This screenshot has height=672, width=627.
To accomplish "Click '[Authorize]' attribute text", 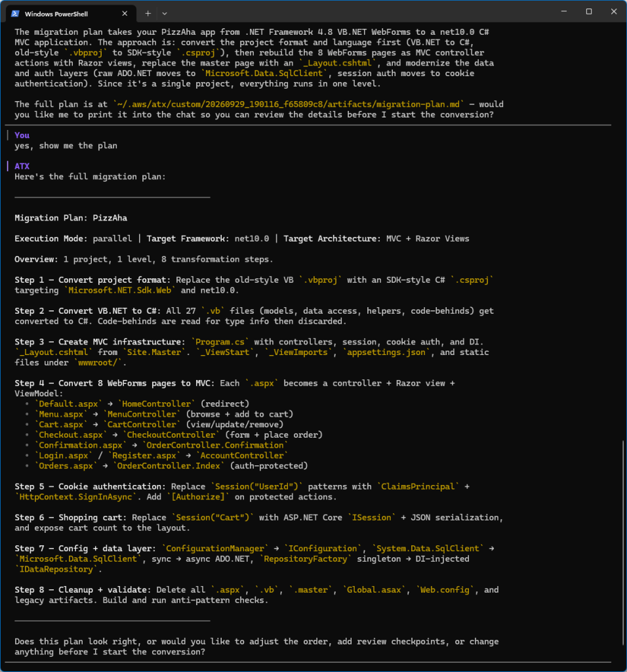I will tap(198, 497).
